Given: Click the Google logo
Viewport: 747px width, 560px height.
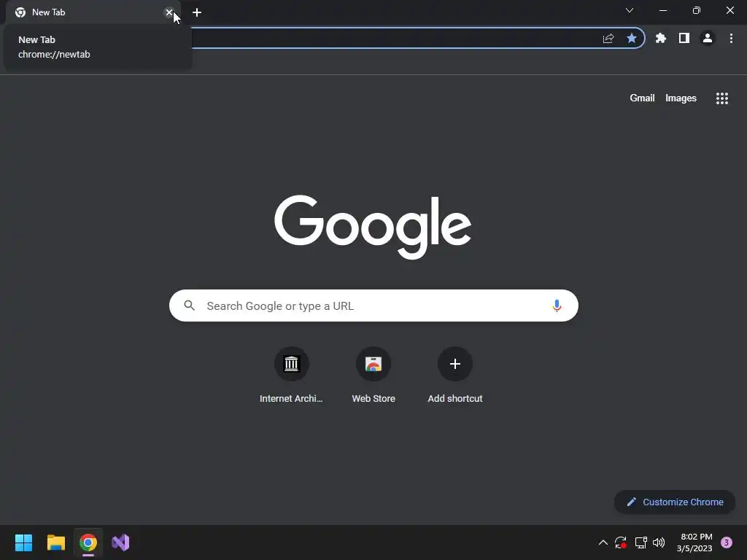Looking at the screenshot, I should tap(373, 227).
